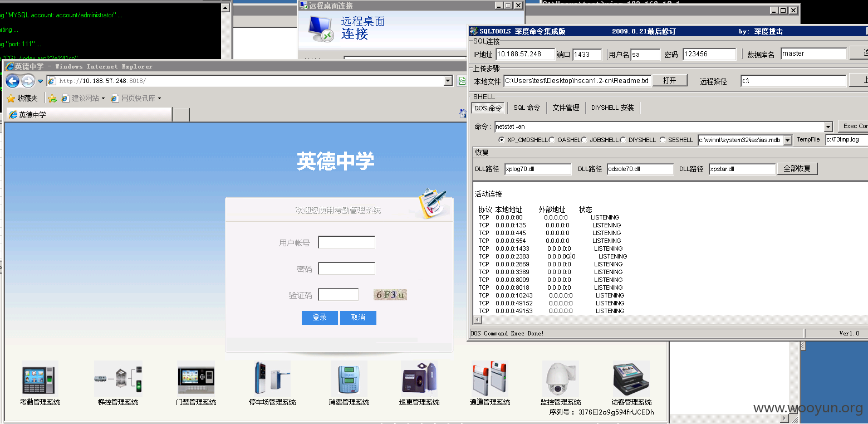Click the xplog70.dll path field

tap(538, 169)
